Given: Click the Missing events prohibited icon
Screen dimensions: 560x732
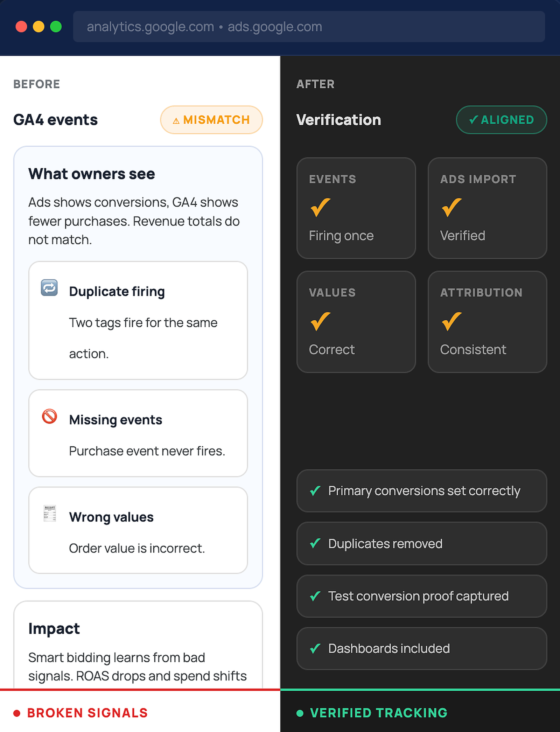Looking at the screenshot, I should [x=49, y=416].
